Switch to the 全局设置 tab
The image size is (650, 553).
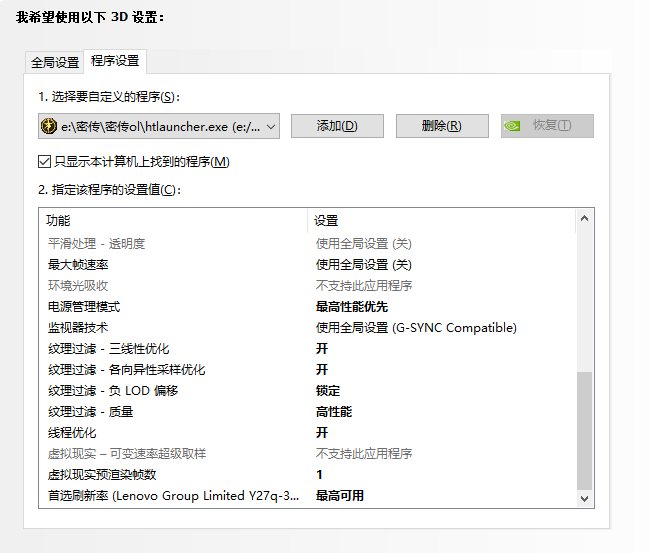(x=55, y=63)
